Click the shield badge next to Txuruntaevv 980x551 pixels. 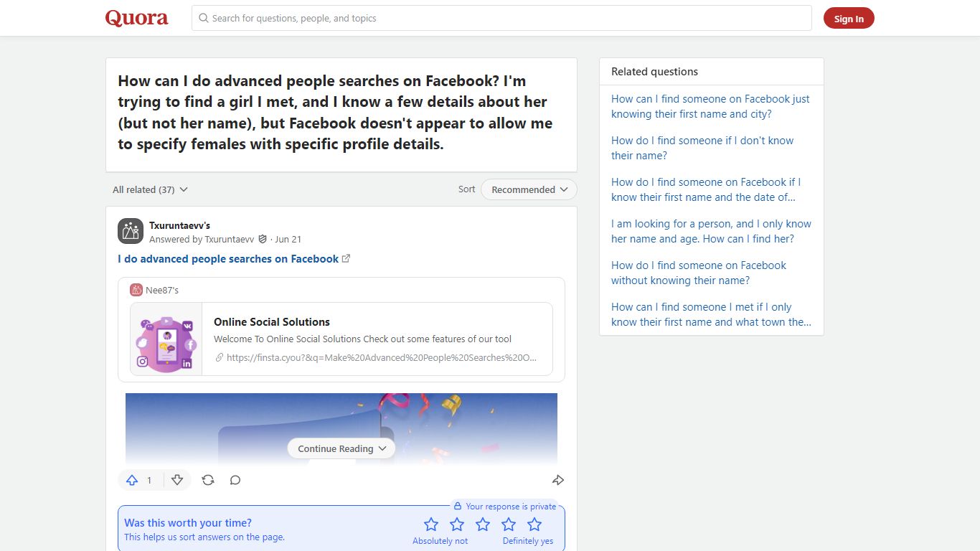263,239
